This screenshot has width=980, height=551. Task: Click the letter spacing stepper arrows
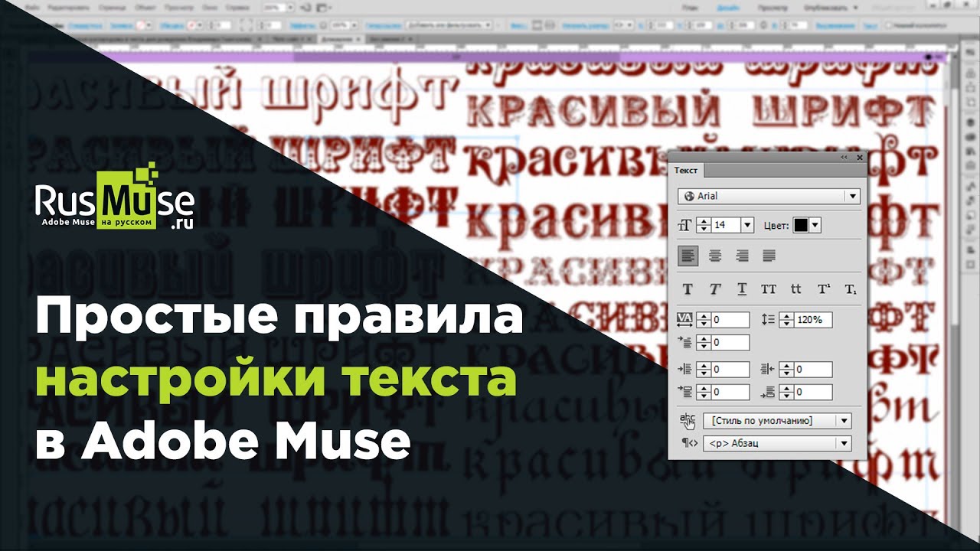704,320
